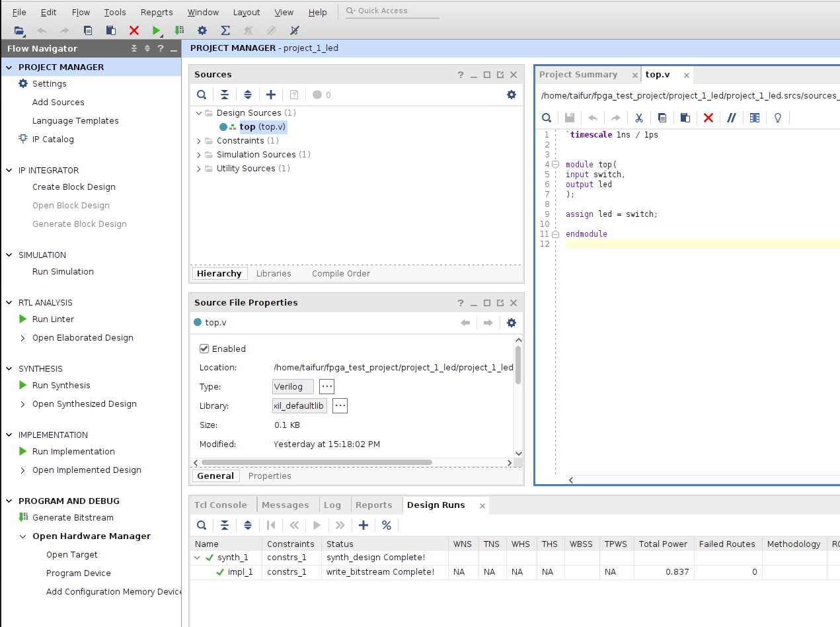Click the Run Synthesis green arrow in main toolbar

(x=157, y=30)
